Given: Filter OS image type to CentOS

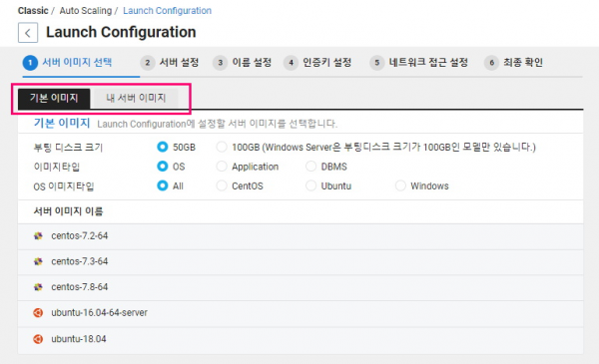Looking at the screenshot, I should [222, 185].
